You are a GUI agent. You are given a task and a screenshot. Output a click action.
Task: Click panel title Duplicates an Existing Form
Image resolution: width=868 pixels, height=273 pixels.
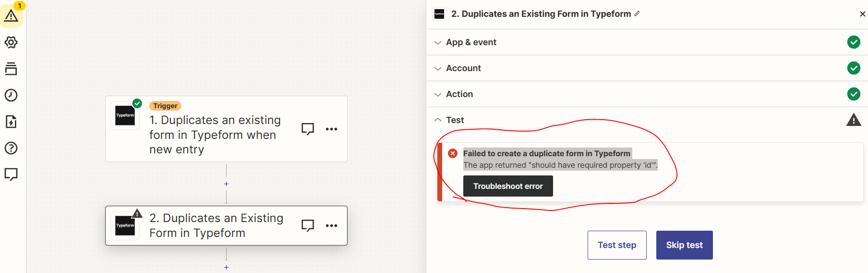point(541,14)
